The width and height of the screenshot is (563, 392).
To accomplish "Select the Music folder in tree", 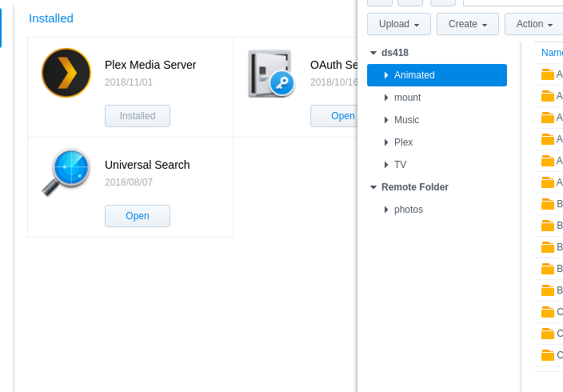I will click(x=406, y=120).
